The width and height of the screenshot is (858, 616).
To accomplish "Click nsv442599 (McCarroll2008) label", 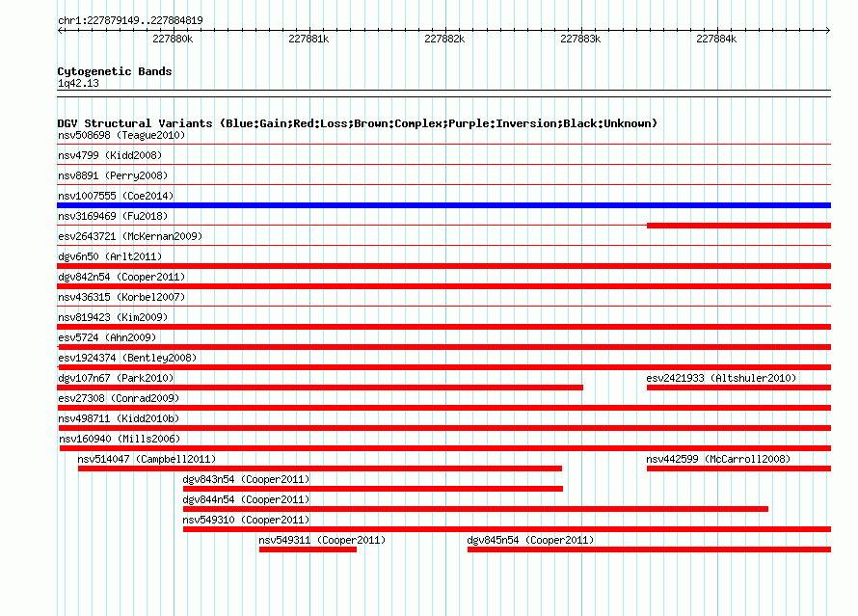I will (x=718, y=459).
